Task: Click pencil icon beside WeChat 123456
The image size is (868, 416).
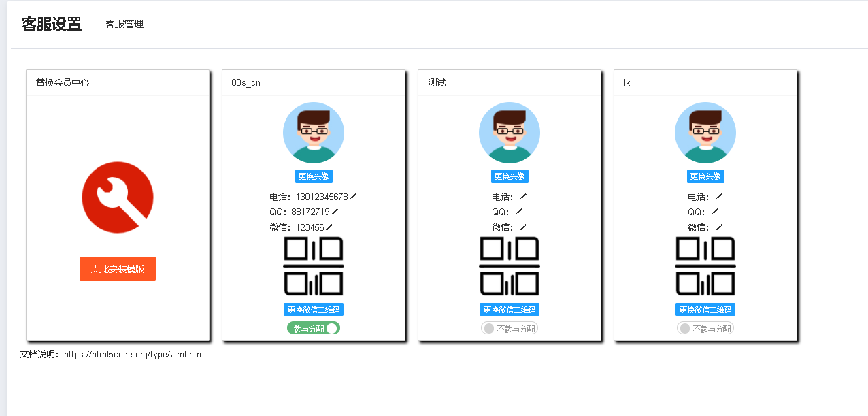Action: (329, 227)
